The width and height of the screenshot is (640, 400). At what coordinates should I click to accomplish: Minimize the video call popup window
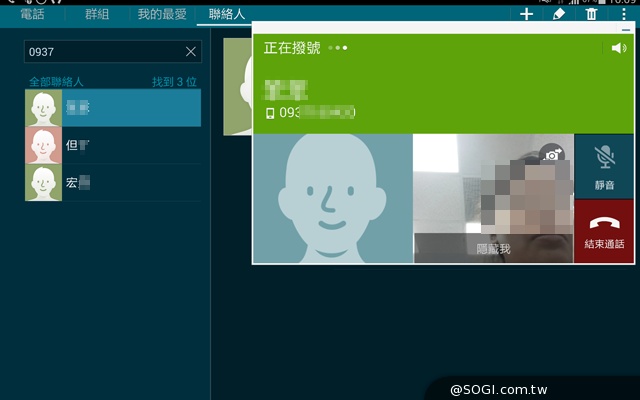click(x=626, y=29)
